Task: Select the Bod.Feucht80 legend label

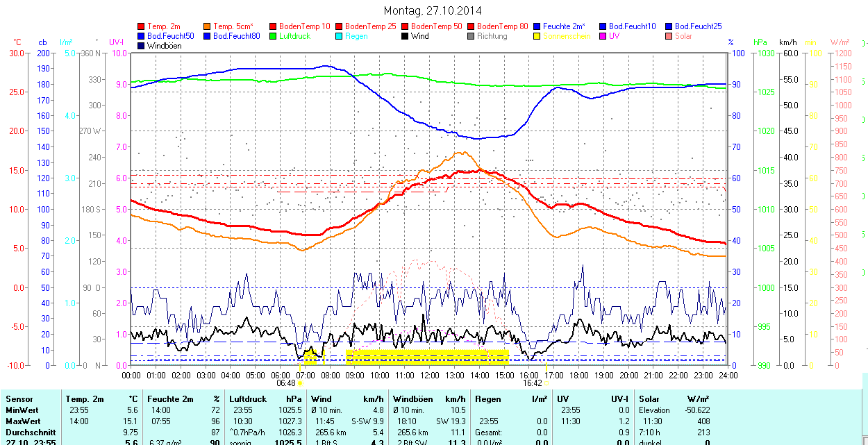Action: click(x=237, y=36)
